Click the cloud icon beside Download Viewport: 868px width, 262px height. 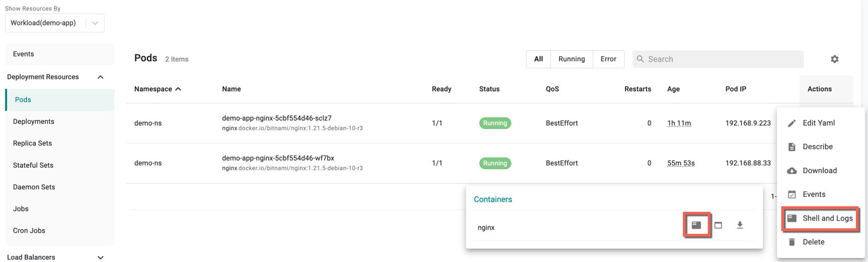[x=792, y=170]
